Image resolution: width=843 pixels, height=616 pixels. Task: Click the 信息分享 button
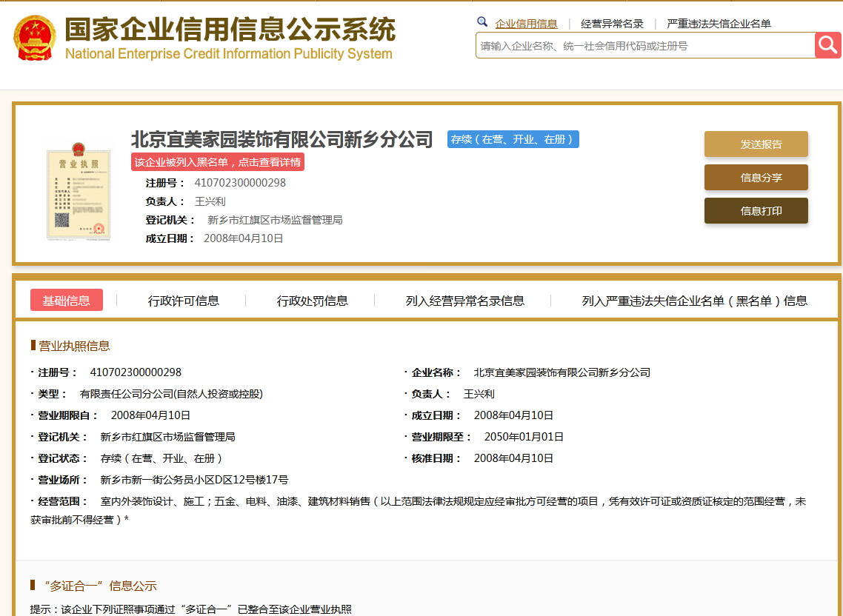click(x=756, y=178)
